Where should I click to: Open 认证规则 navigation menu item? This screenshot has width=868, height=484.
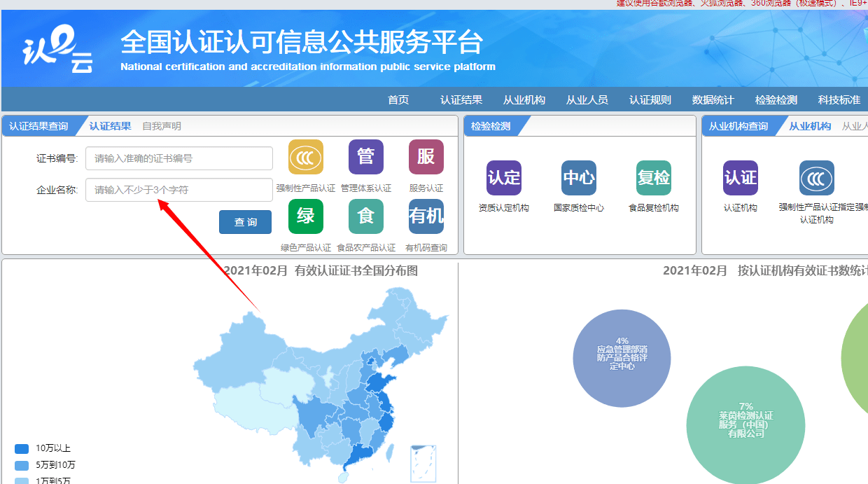[x=650, y=99]
